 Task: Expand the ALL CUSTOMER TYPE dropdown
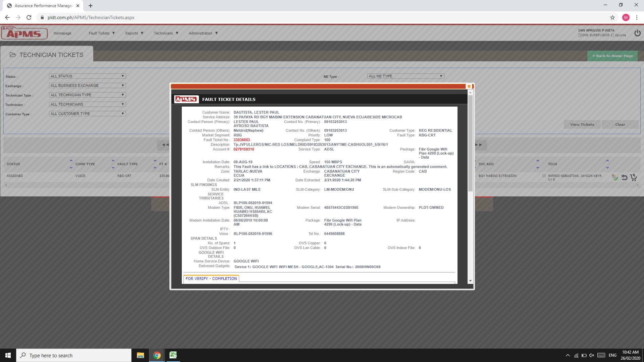(x=87, y=114)
